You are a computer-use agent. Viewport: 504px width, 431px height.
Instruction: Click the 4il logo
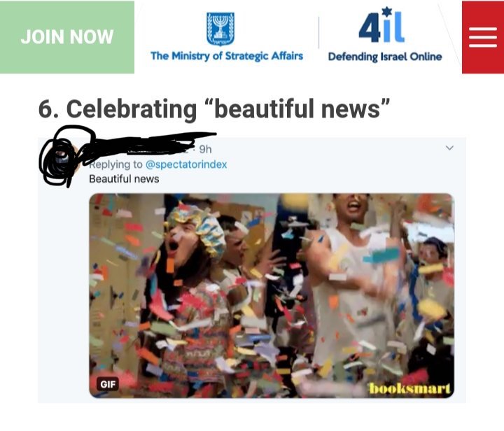[x=382, y=25]
